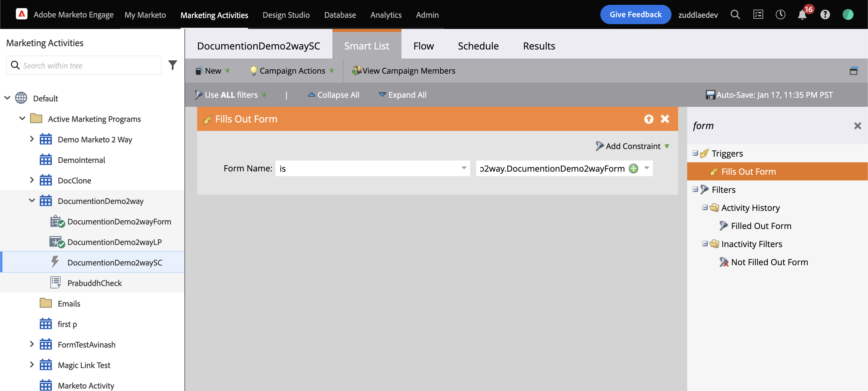This screenshot has width=868, height=391.
Task: Remove the Fills Out Form trigger
Action: click(665, 119)
